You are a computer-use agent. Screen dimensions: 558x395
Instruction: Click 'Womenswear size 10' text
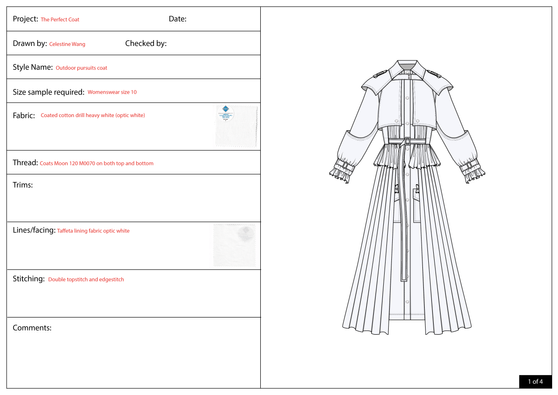[112, 92]
